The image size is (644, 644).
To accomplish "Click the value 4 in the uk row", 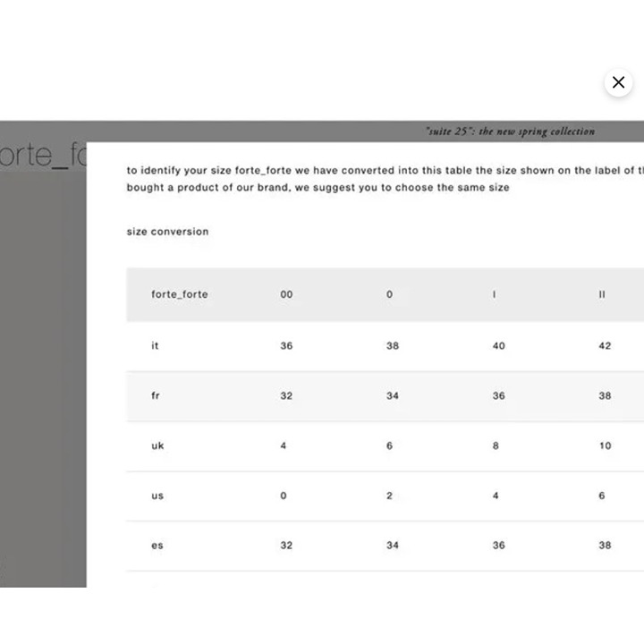I will (x=284, y=445).
